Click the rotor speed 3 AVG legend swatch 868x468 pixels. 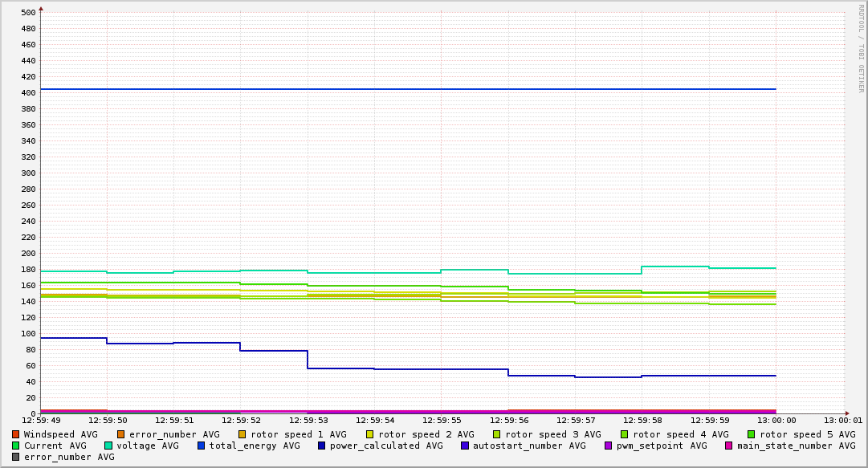(x=497, y=434)
